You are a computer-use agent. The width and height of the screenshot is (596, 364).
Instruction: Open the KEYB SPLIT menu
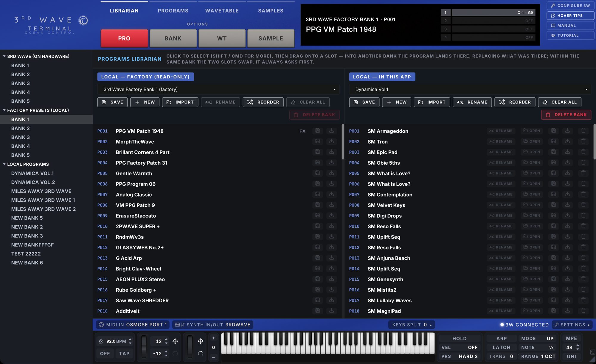click(412, 325)
